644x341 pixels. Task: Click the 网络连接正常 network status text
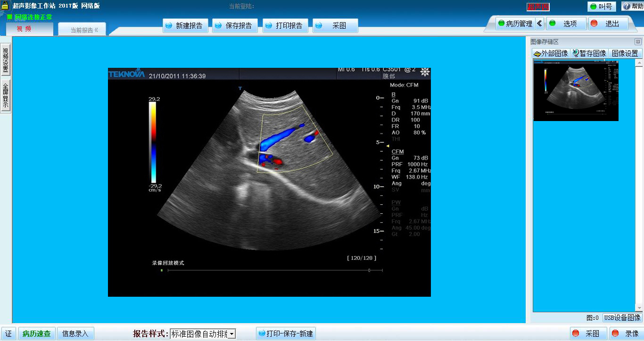point(33,17)
